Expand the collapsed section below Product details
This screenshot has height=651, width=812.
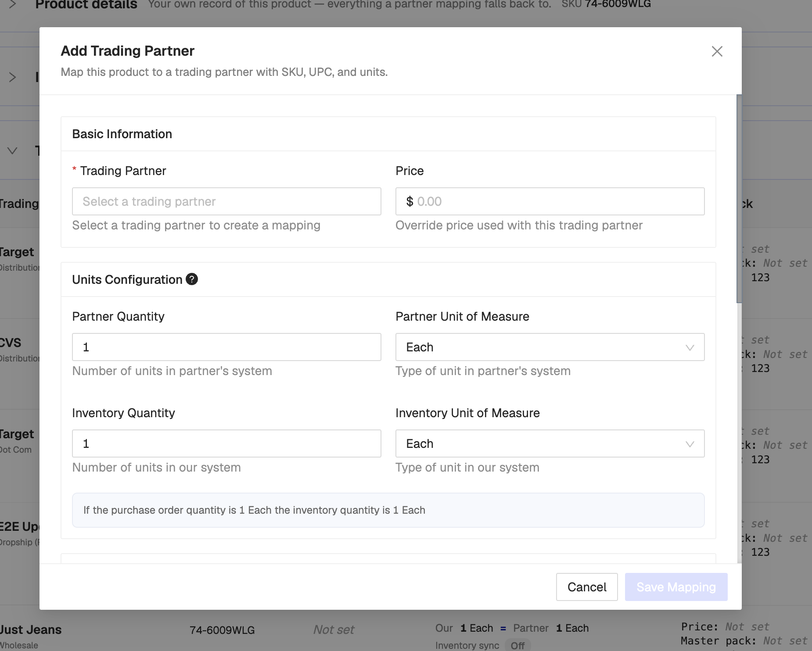coord(12,77)
